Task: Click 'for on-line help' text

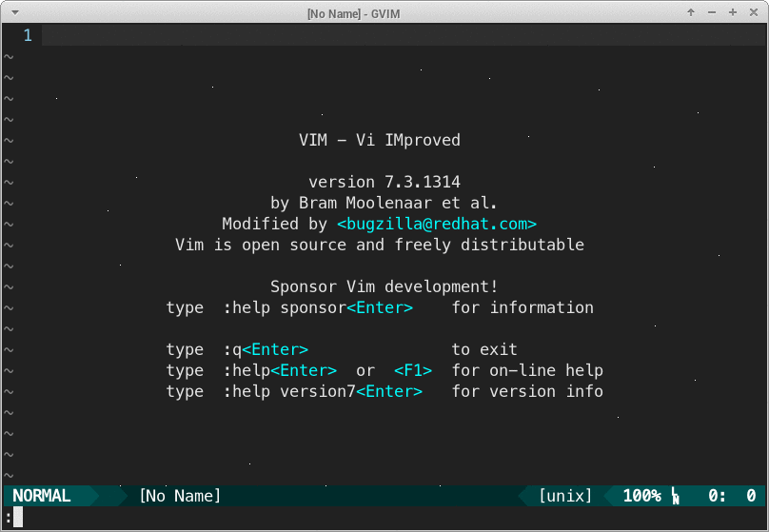Action: pyautogui.click(x=527, y=370)
